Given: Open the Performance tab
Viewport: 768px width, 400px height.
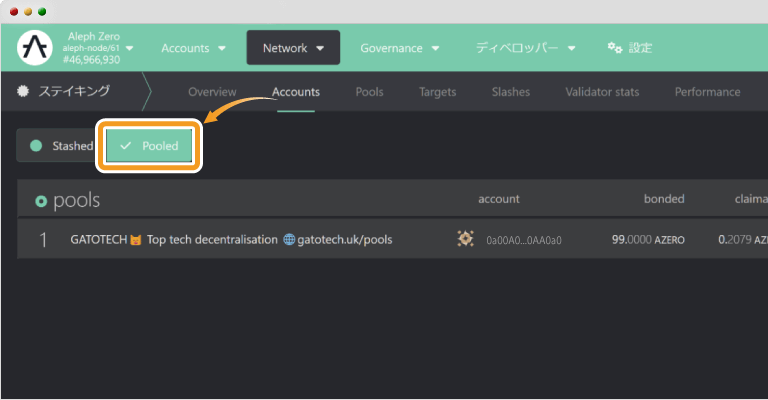Looking at the screenshot, I should 707,92.
